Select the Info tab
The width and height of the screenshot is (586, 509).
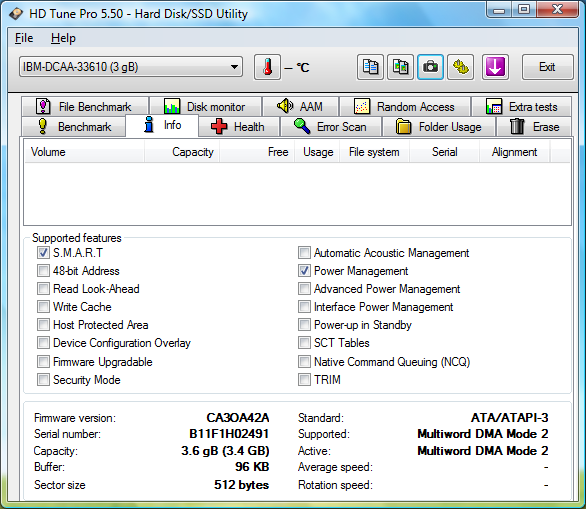tap(162, 125)
